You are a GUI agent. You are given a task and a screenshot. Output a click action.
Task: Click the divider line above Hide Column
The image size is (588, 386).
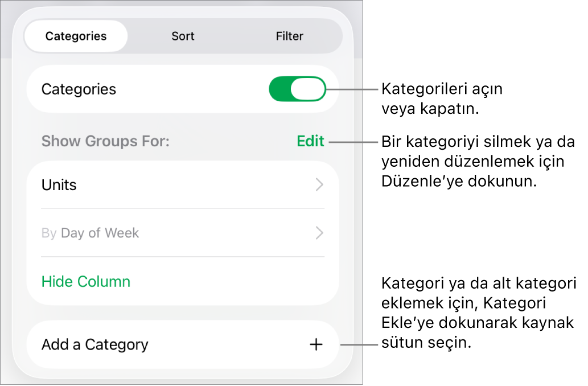(x=183, y=257)
